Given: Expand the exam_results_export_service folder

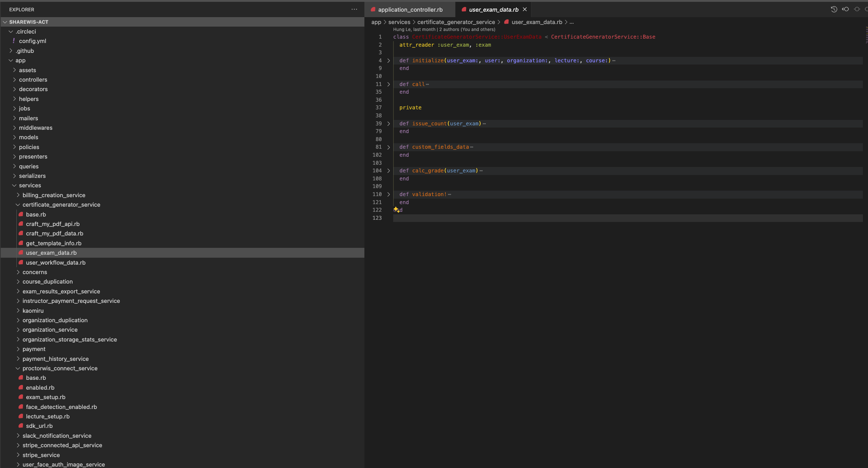Looking at the screenshot, I should (x=182, y=291).
